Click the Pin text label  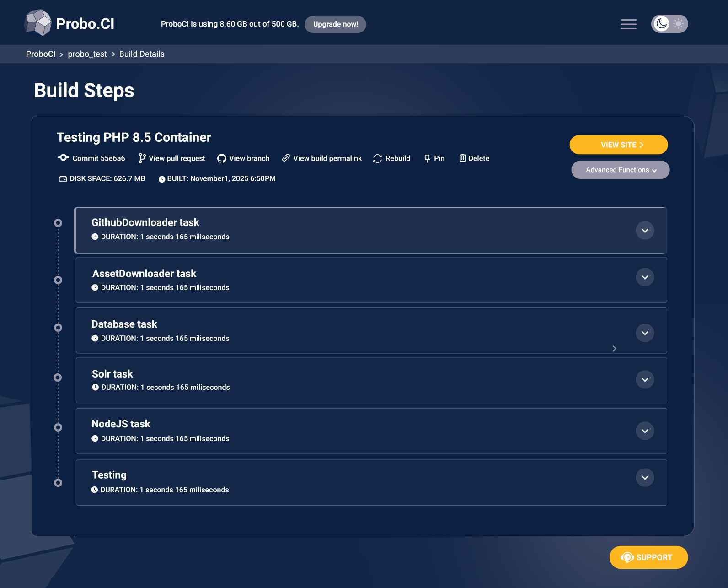coord(439,158)
